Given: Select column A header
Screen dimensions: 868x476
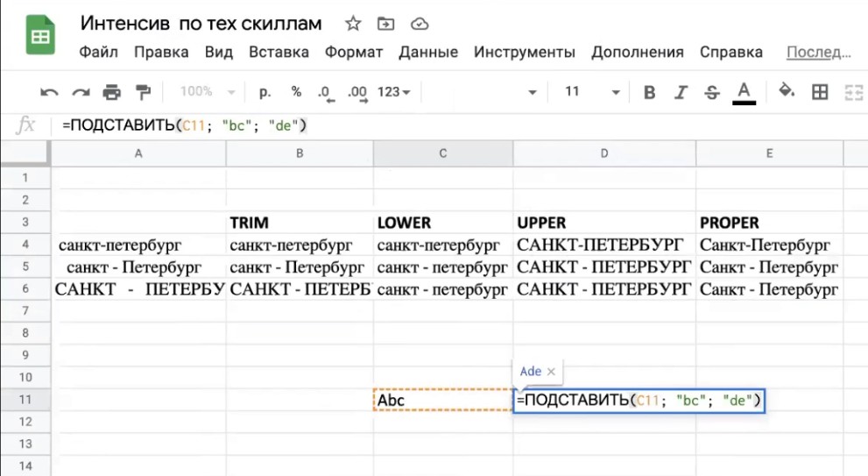Looking at the screenshot, I should (138, 153).
